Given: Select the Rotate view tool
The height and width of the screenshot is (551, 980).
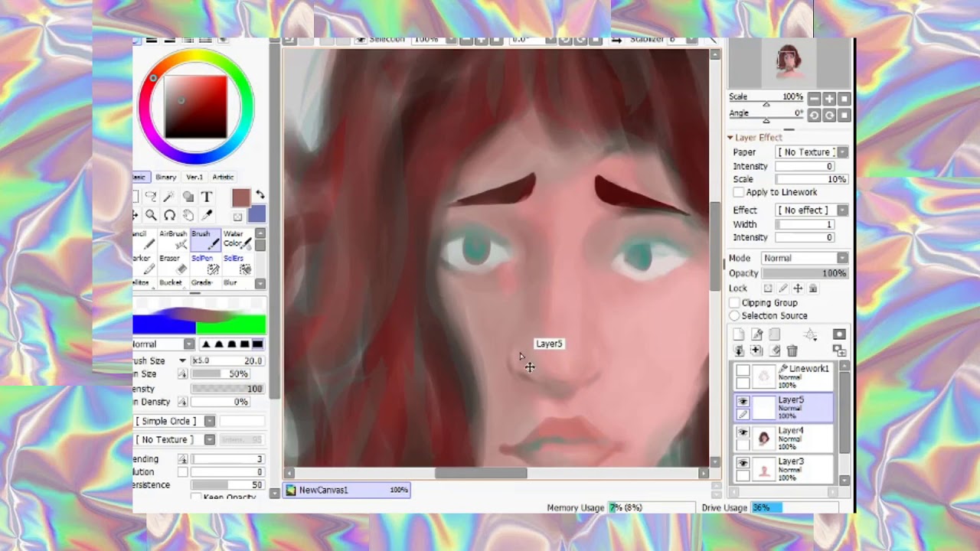Looking at the screenshot, I should click(x=169, y=215).
